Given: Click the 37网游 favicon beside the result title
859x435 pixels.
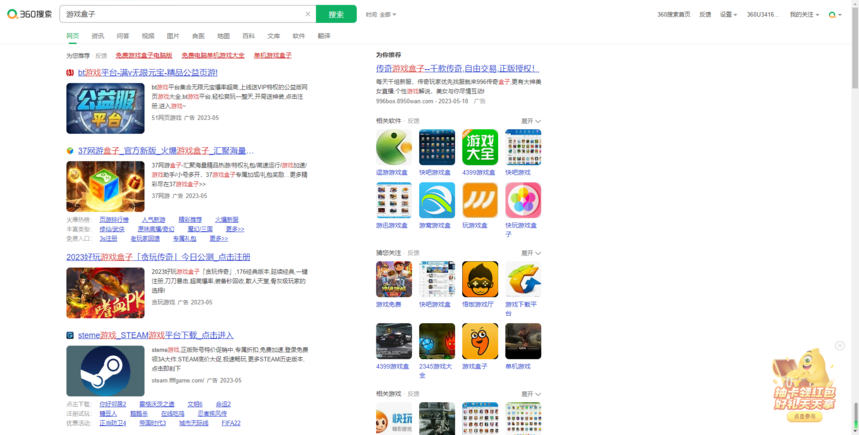Looking at the screenshot, I should tap(70, 151).
